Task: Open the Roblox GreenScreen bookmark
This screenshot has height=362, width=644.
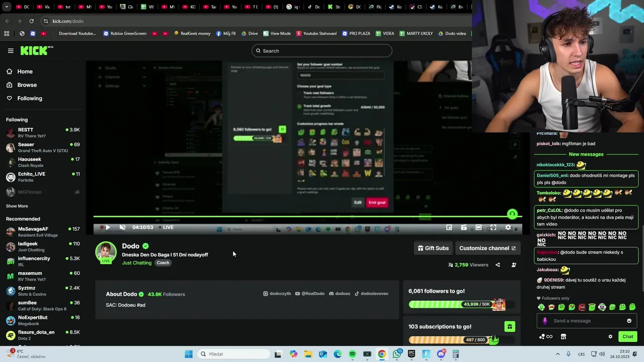Action: point(125,34)
